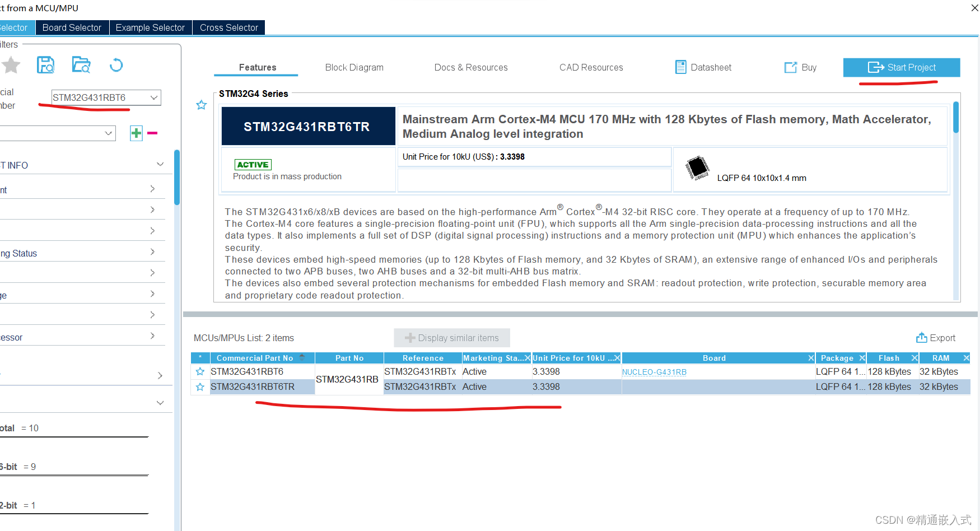Collapse the INFO filter section
Image resolution: width=980 pixels, height=531 pixels.
click(x=160, y=164)
